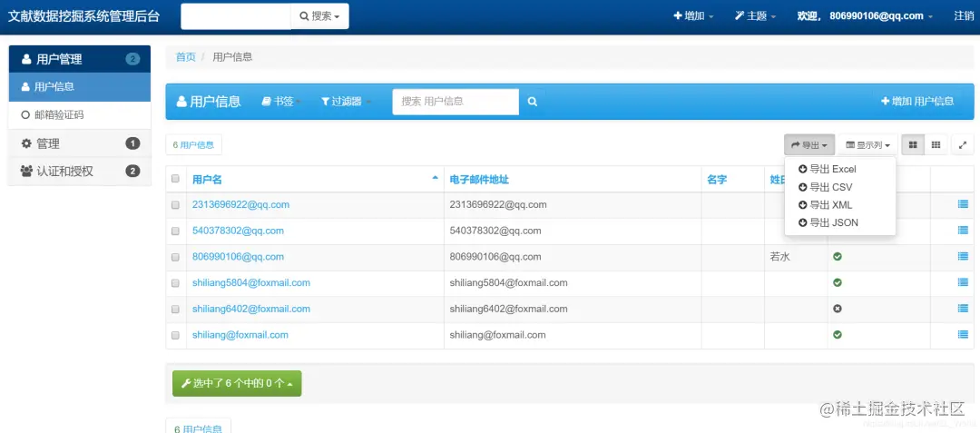Image resolution: width=980 pixels, height=433 pixels.
Task: Click the fullscreen expand arrows icon
Action: (x=963, y=145)
